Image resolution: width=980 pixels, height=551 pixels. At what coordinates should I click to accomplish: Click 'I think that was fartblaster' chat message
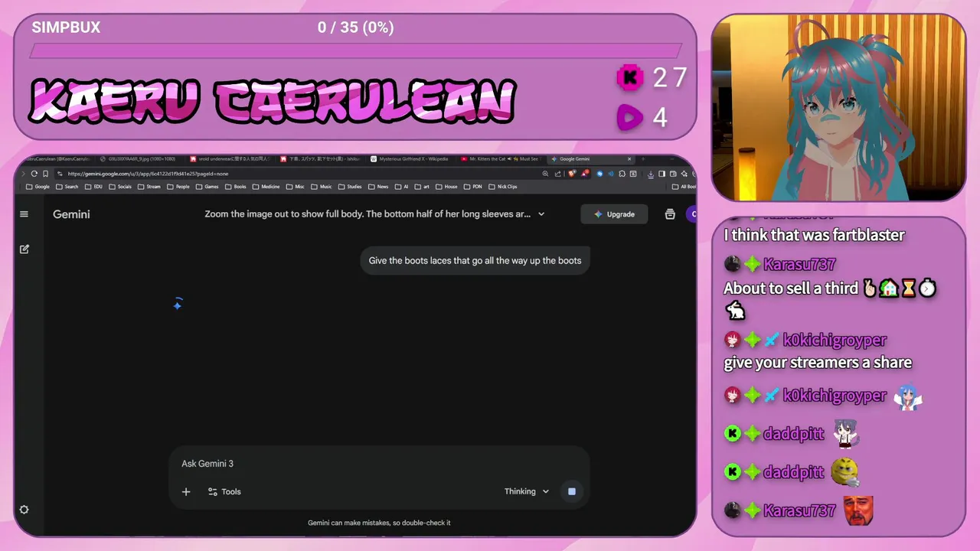[x=814, y=235]
